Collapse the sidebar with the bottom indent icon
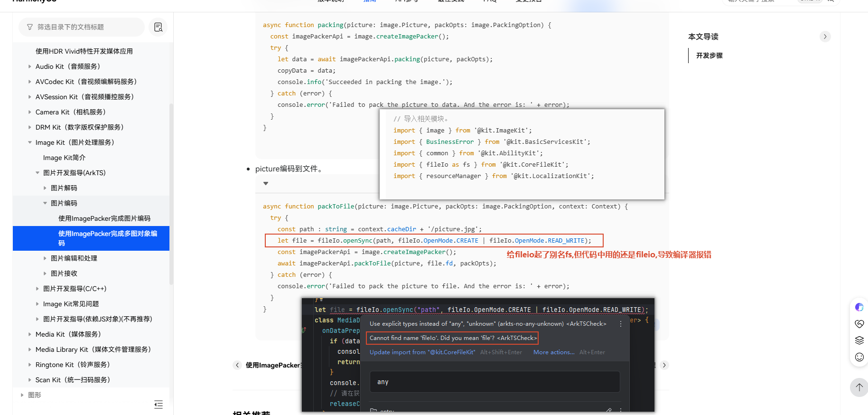Image resolution: width=868 pixels, height=415 pixels. point(159,405)
